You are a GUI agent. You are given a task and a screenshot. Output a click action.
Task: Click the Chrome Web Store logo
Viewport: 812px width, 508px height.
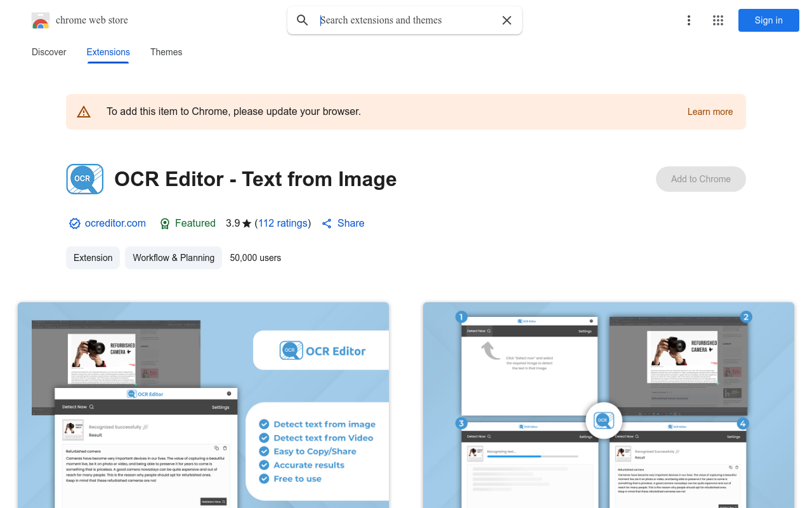point(41,20)
